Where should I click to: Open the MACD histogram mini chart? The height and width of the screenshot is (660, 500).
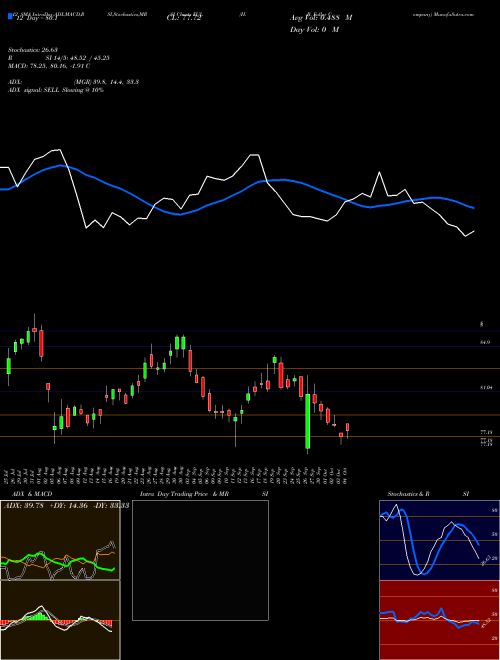pyautogui.click(x=60, y=620)
